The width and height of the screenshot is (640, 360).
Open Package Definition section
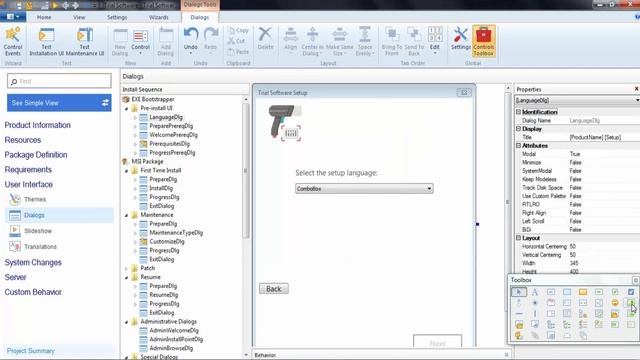36,155
